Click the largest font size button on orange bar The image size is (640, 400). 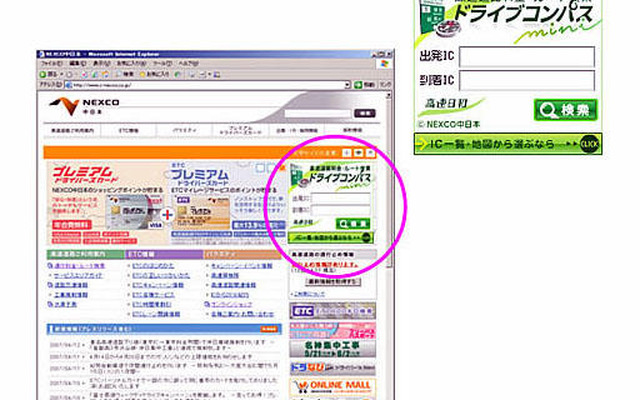point(370,153)
